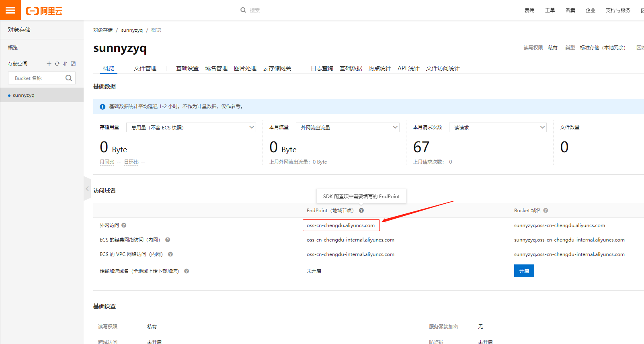
Task: Open the 存储用量 总用量 dropdown
Action: [x=191, y=127]
